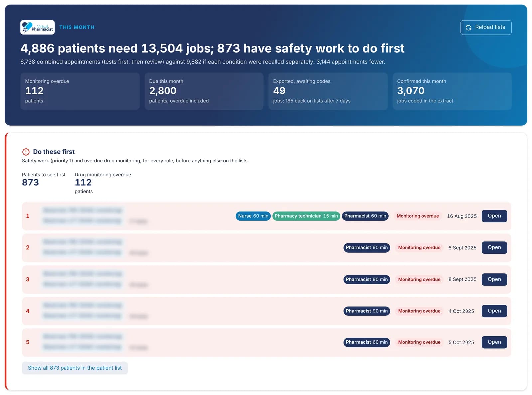Select the Monitoring overdue 112 patients card
The width and height of the screenshot is (532, 395).
click(x=80, y=91)
